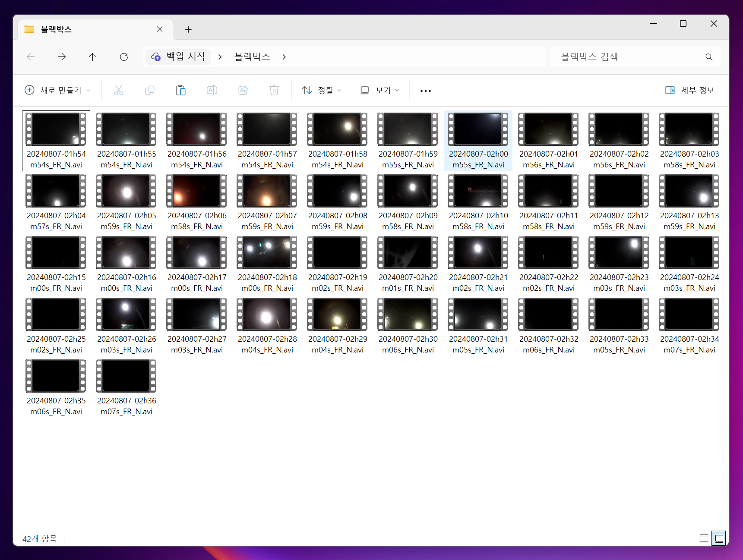Select video 20240807-01h56m54s_FR_N.avi
743x560 pixels.
pyautogui.click(x=197, y=141)
